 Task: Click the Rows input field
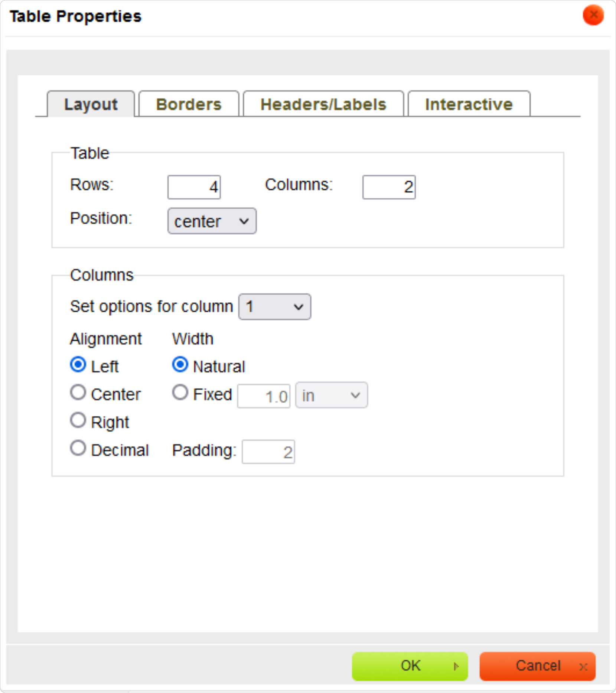point(194,187)
